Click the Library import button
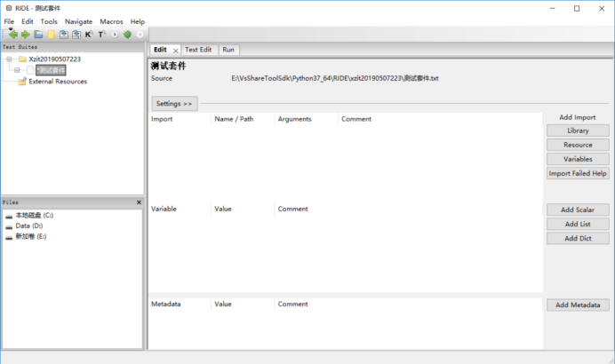Screen dimensions: 615x364 click(578, 131)
